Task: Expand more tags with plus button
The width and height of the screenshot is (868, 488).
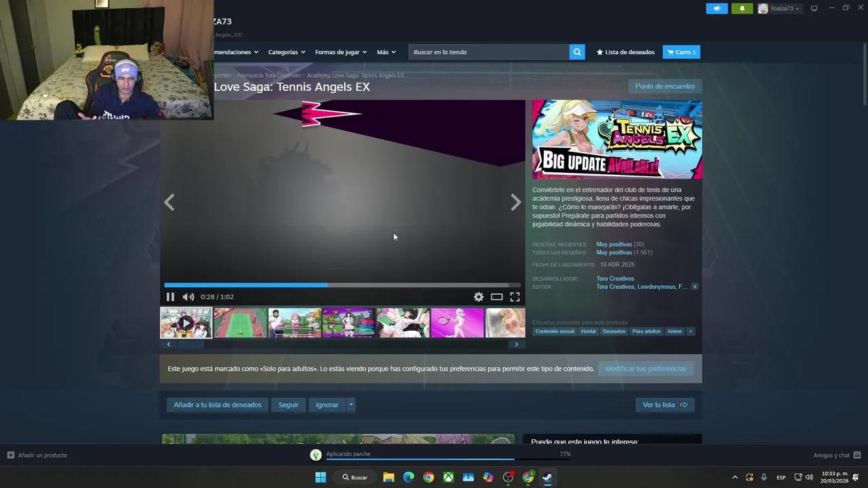Action: coord(690,331)
